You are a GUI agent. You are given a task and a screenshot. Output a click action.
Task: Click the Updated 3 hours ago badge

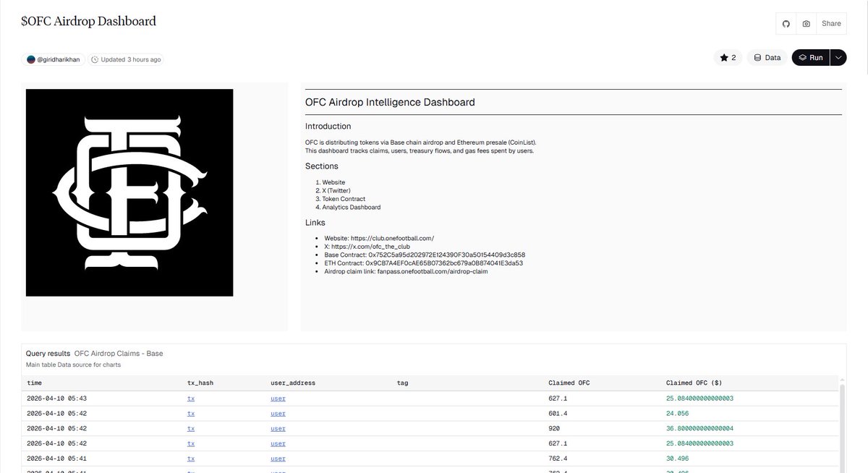coord(125,59)
